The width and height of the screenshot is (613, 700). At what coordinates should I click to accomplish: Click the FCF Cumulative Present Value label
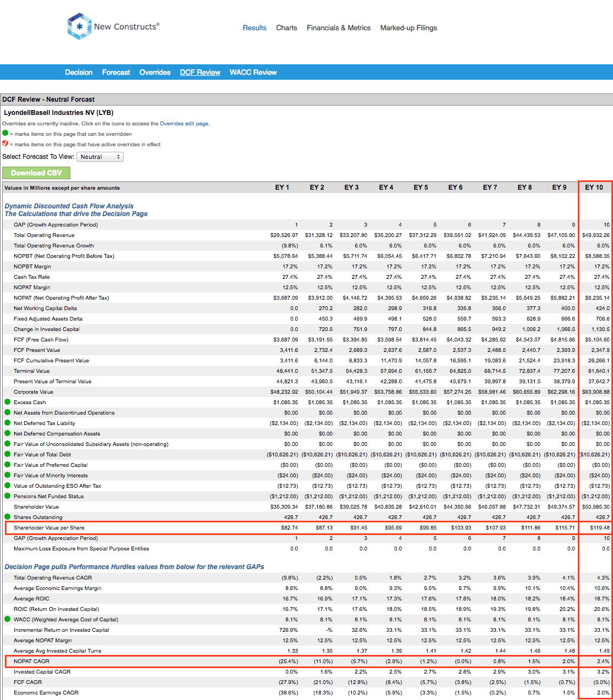click(51, 360)
